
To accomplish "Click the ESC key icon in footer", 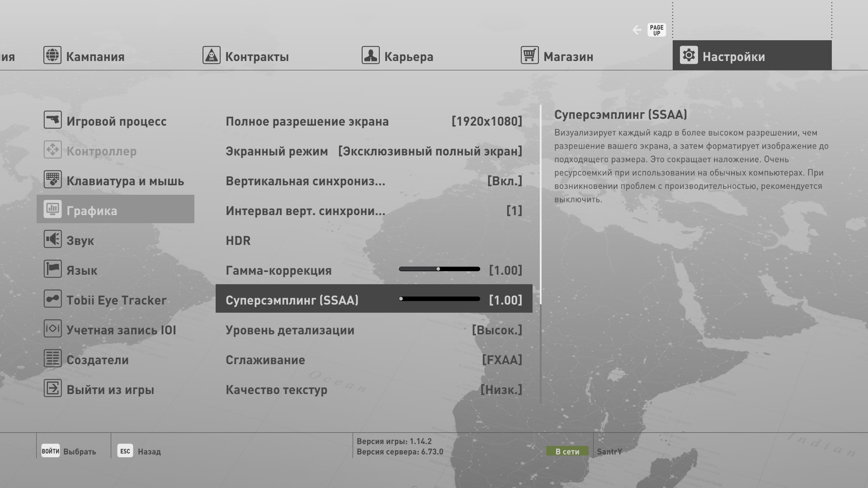I will 125,450.
